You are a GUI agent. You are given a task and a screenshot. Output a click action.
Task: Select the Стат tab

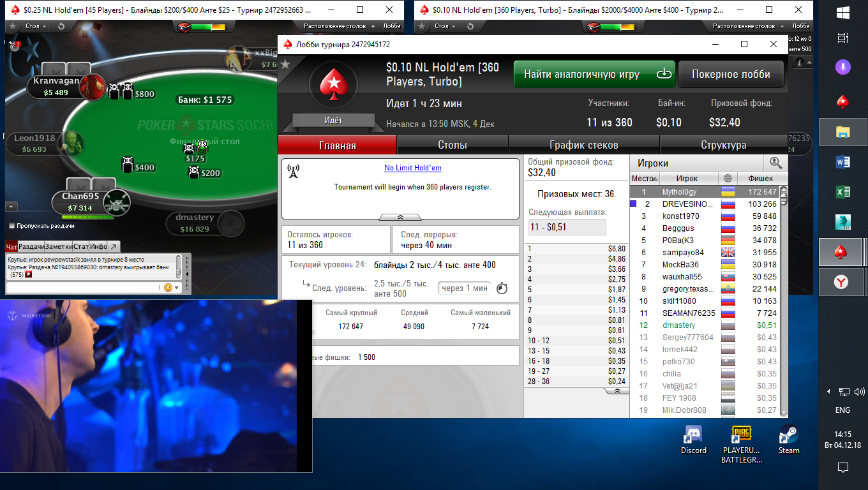point(81,246)
